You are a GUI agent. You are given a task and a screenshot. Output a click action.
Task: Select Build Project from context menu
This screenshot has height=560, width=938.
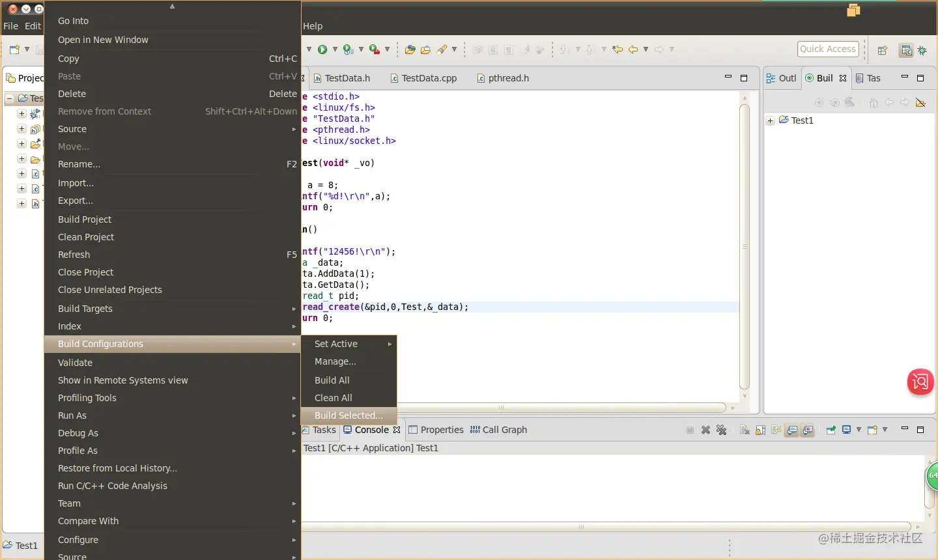pos(172,219)
